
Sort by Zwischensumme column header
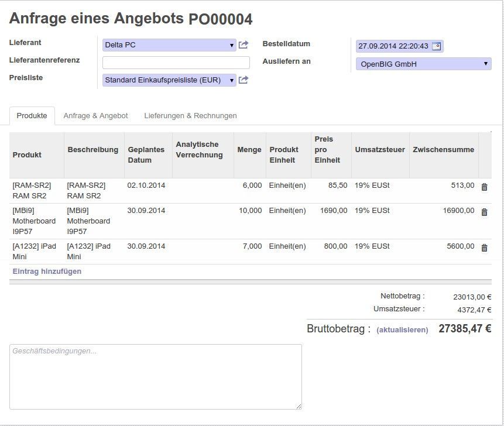click(443, 150)
